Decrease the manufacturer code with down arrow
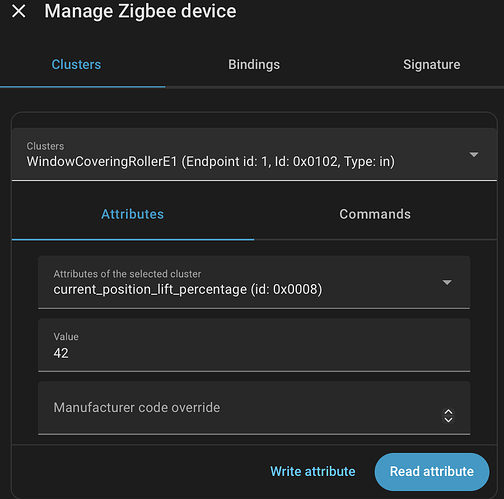Viewport: 504px width, 499px height. coord(449,420)
